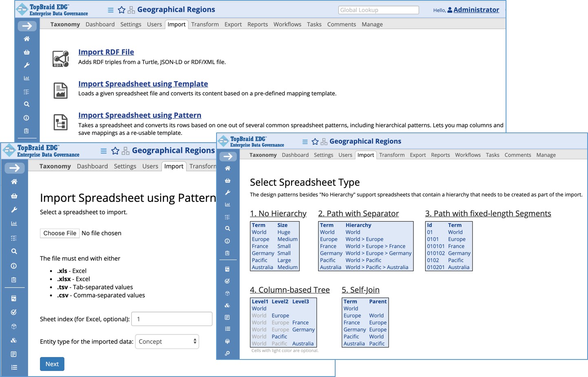The width and height of the screenshot is (588, 377).
Task: Open clipboard icon in left window sidebar
Action: coord(14,280)
